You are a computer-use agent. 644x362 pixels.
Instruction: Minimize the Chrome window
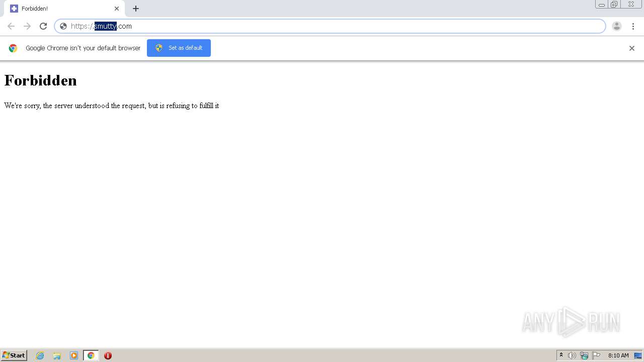602,5
